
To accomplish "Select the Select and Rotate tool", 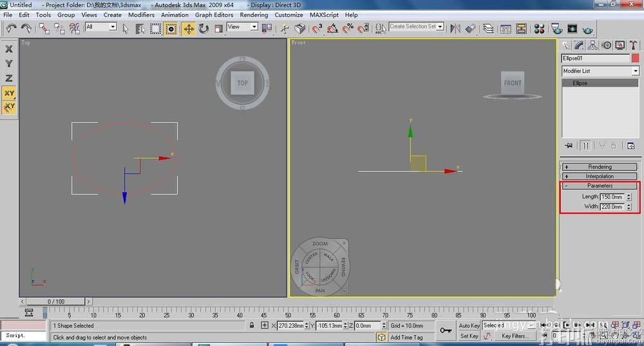I will (204, 28).
